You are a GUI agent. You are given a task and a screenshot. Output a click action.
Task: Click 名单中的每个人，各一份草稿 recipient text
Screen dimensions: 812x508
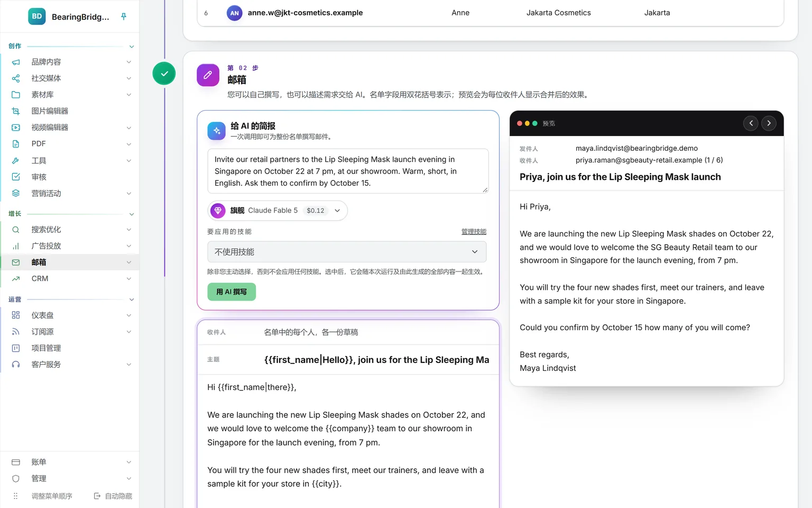click(311, 332)
